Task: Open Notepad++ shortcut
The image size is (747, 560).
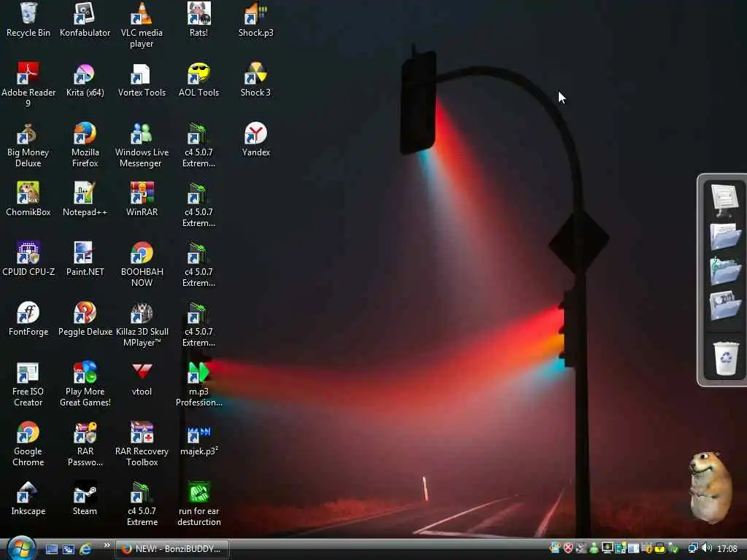Action: [x=85, y=200]
